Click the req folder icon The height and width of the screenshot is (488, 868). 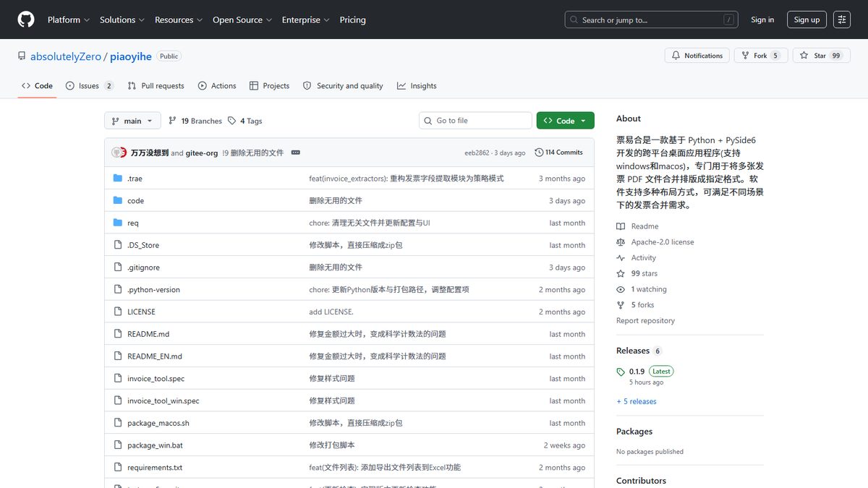[118, 223]
